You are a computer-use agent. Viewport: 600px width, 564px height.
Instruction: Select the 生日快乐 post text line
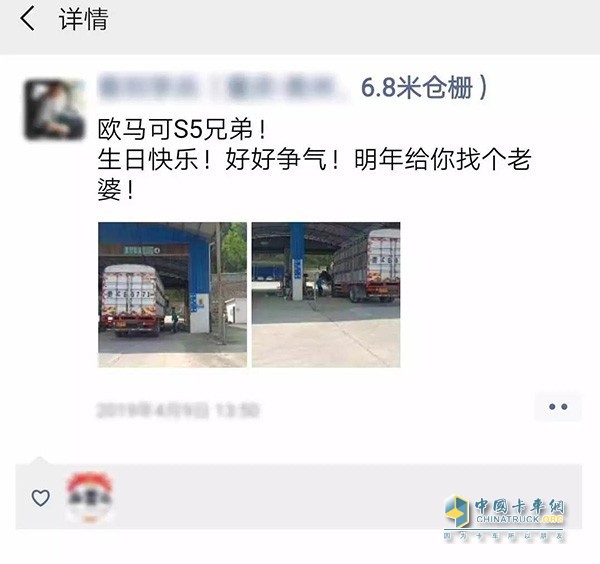[x=314, y=159]
